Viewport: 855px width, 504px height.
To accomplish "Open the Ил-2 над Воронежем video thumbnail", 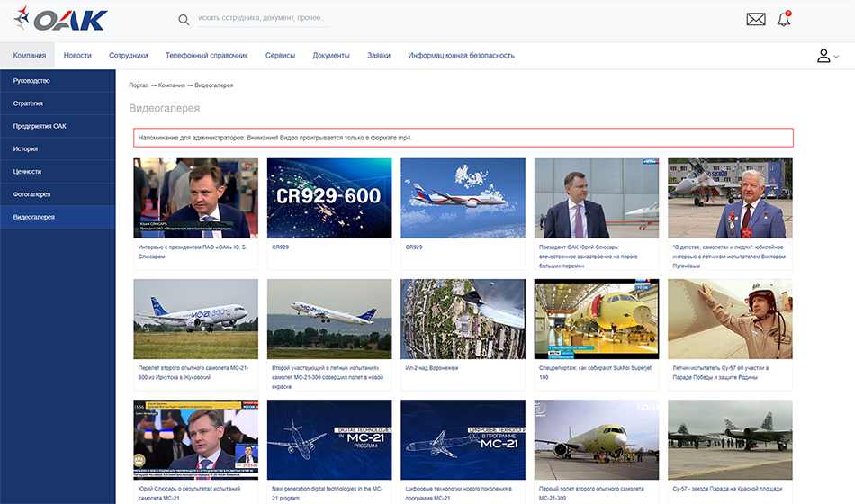I will pyautogui.click(x=463, y=319).
